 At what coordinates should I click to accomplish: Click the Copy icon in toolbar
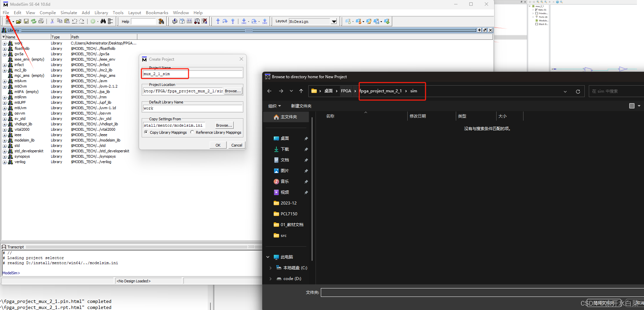tap(60, 21)
